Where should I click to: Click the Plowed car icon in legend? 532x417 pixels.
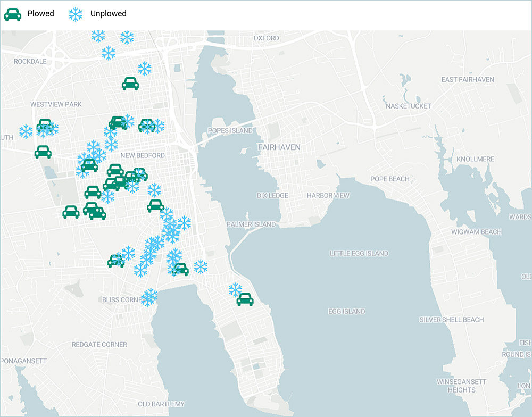pos(13,14)
